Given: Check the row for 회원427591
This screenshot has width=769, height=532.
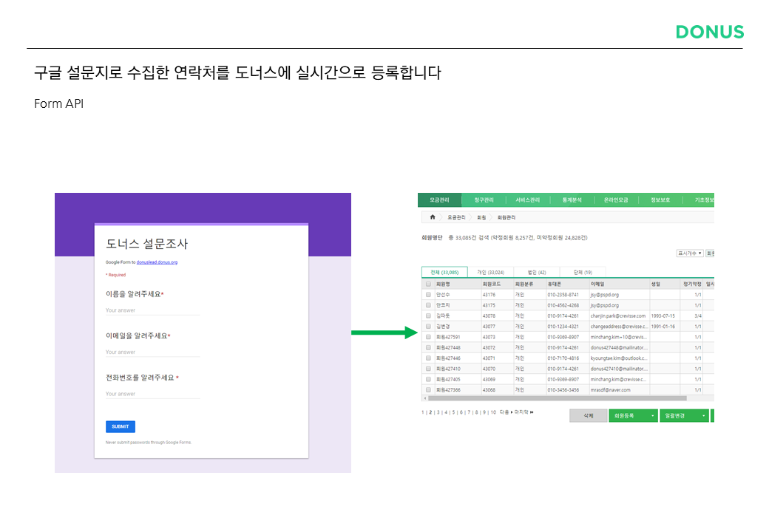Looking at the screenshot, I should pyautogui.click(x=428, y=337).
